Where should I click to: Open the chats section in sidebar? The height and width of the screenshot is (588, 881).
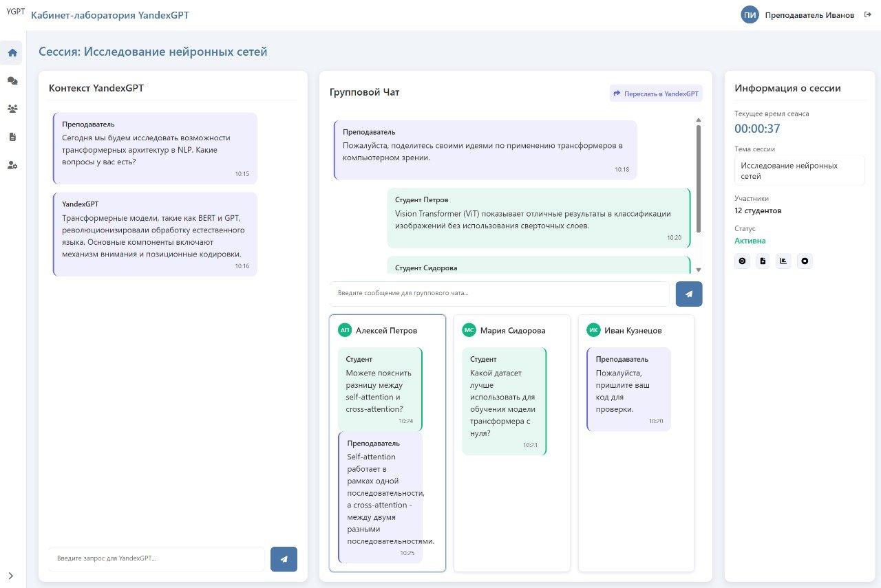(12, 81)
